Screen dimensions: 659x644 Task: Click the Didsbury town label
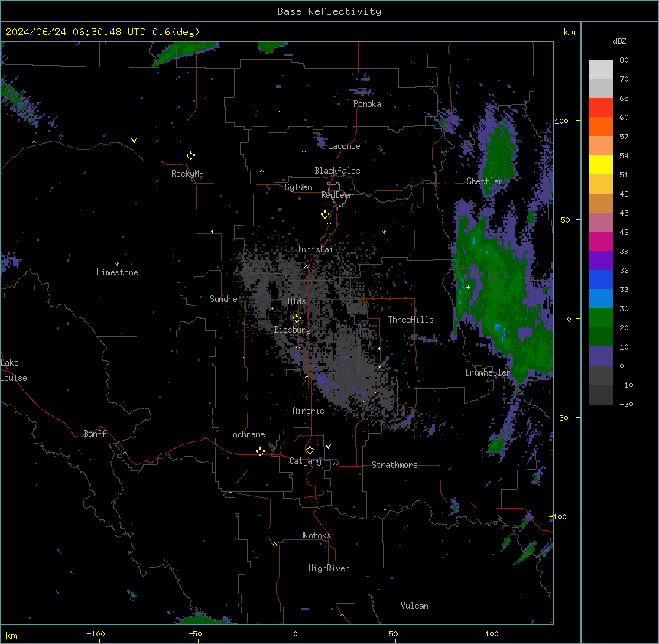pyautogui.click(x=293, y=330)
